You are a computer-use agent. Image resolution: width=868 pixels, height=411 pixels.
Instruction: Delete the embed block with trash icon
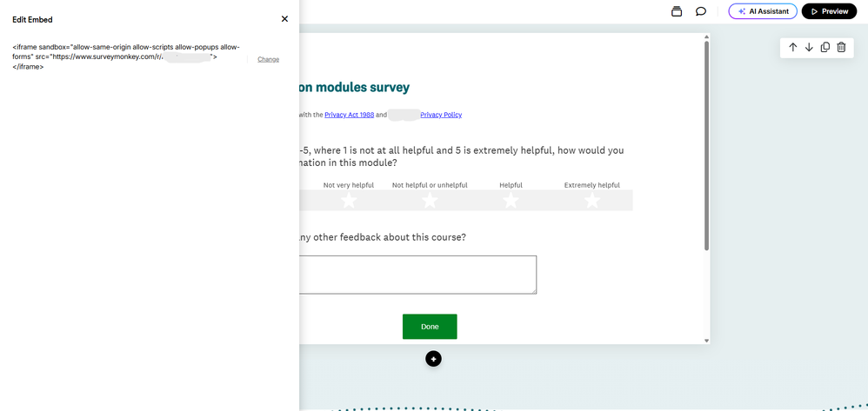click(x=841, y=47)
